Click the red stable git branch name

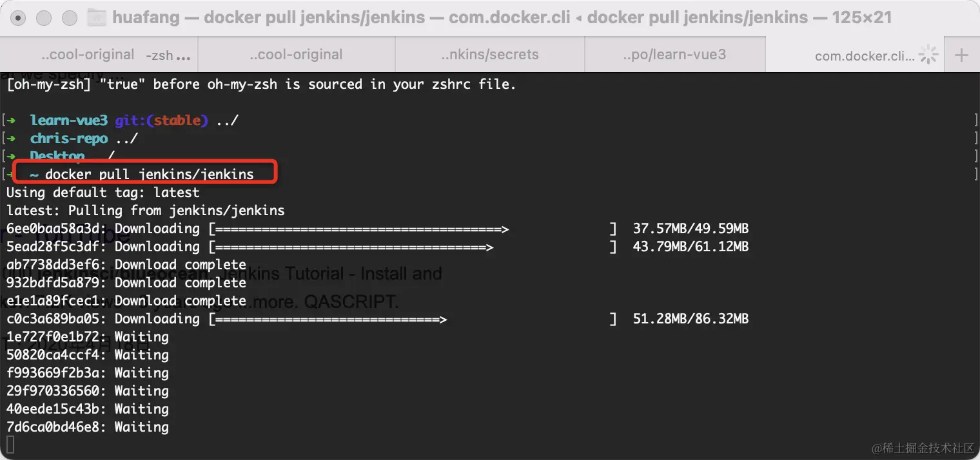click(x=176, y=120)
